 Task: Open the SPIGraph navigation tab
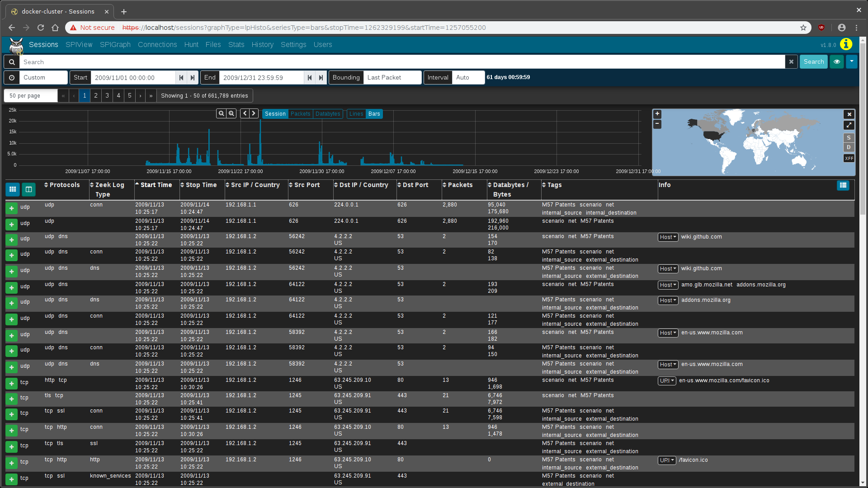[x=115, y=45]
